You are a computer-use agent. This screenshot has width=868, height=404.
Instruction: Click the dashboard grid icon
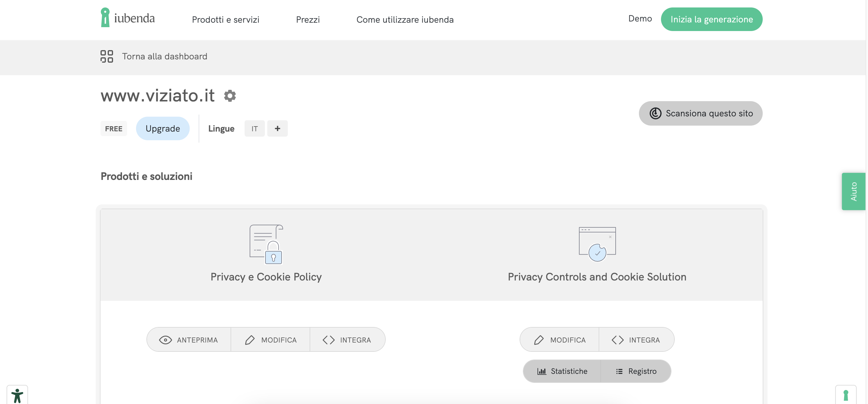coord(106,56)
